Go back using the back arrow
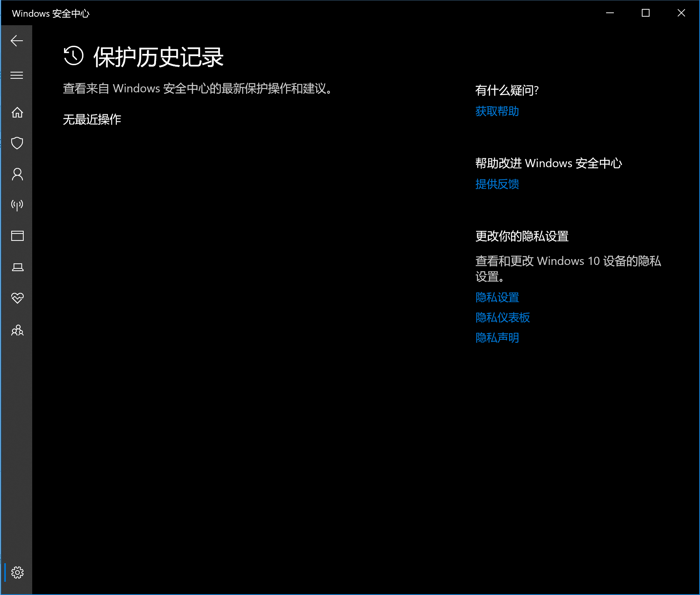Image resolution: width=700 pixels, height=595 pixels. point(17,41)
